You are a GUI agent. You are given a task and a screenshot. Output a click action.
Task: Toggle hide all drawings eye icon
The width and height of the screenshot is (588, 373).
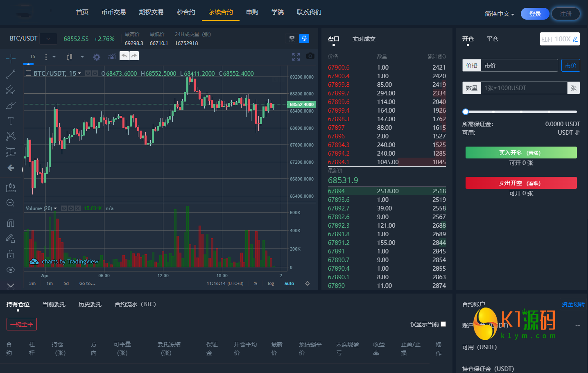pyautogui.click(x=11, y=269)
